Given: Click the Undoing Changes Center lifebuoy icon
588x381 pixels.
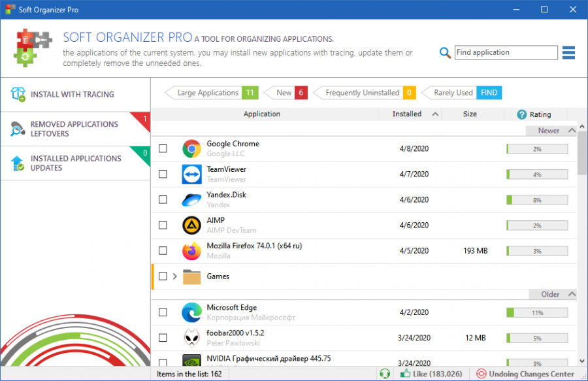Looking at the screenshot, I should pos(481,374).
